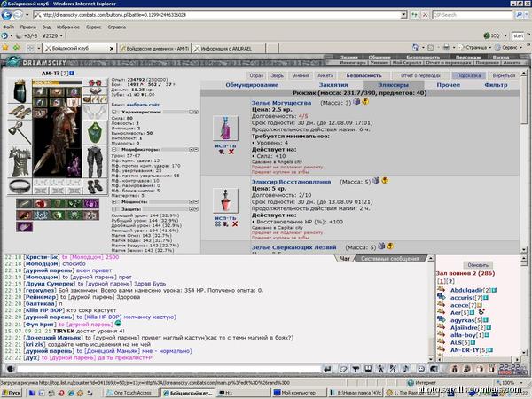Click player name accurist in list
The image size is (532, 399).
click(x=464, y=298)
